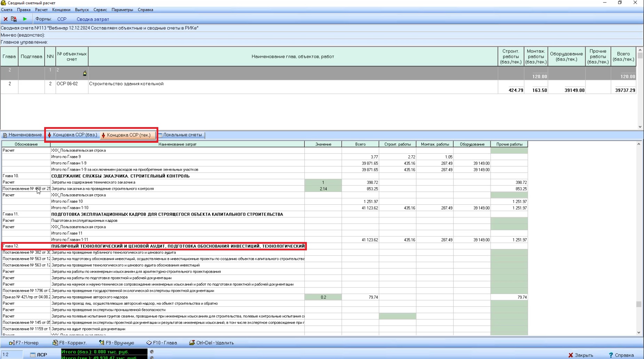Click the lower table's scroll-down arrow
The width and height of the screenshot is (644, 359).
pos(639,333)
